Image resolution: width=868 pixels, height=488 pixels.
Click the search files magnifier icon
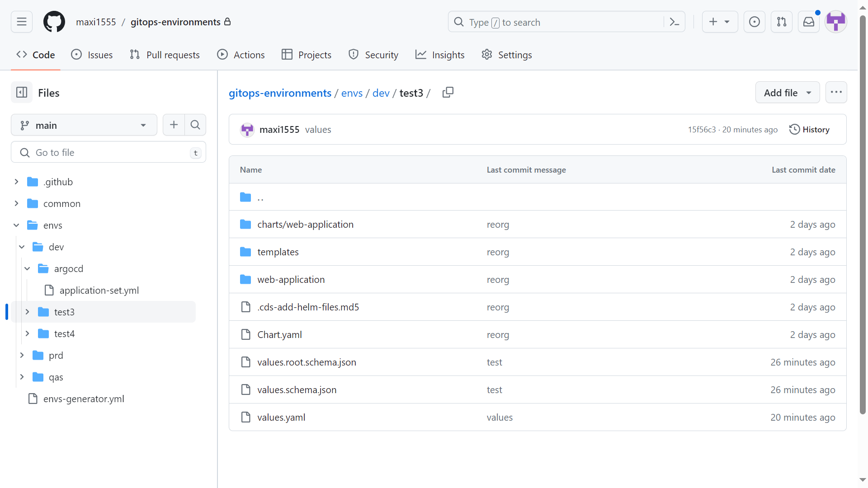pyautogui.click(x=195, y=125)
